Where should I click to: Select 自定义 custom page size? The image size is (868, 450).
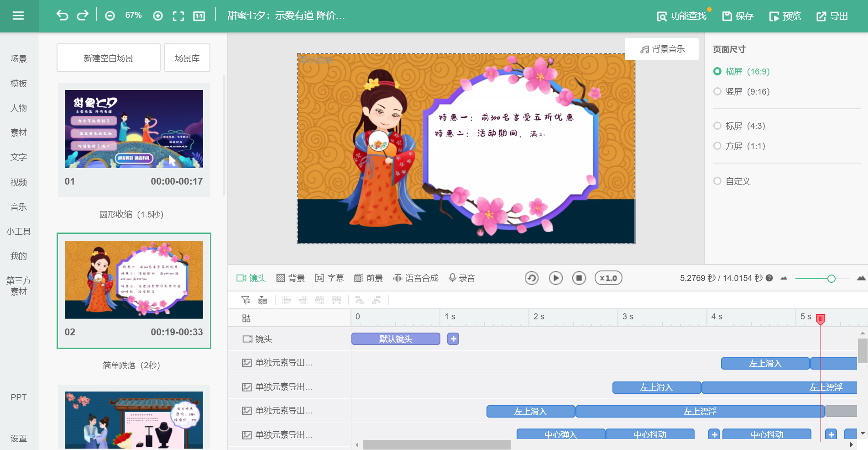(x=732, y=181)
